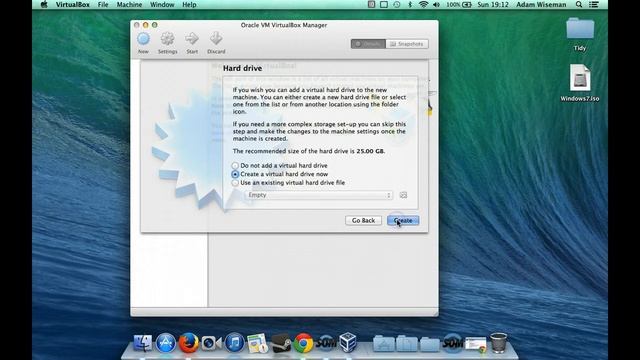The image size is (640, 360).
Task: Switch to the Details tab
Action: (368, 44)
